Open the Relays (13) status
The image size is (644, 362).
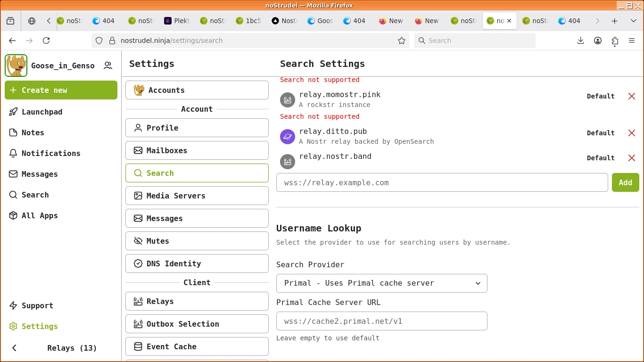click(72, 348)
